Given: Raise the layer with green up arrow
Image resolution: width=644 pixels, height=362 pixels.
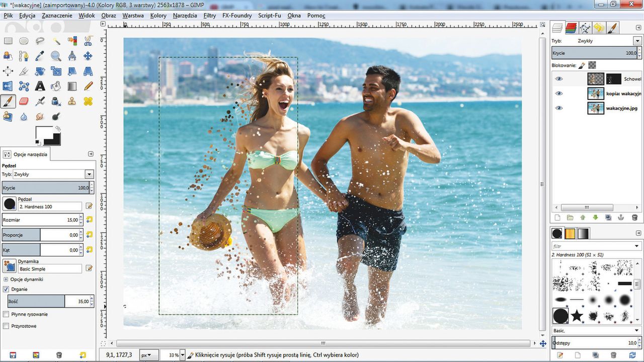Looking at the screenshot, I should [583, 217].
